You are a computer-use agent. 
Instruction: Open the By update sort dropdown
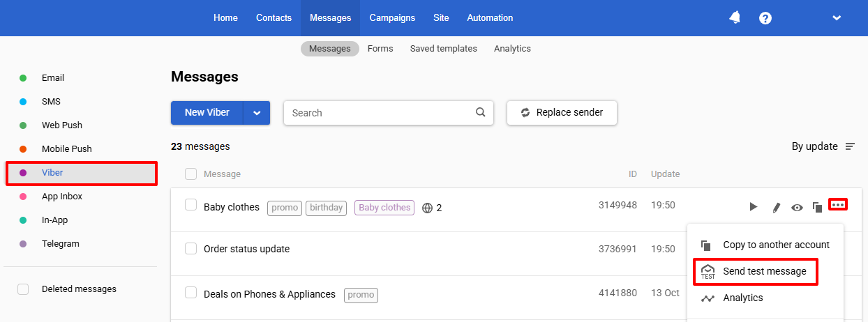[x=823, y=146]
